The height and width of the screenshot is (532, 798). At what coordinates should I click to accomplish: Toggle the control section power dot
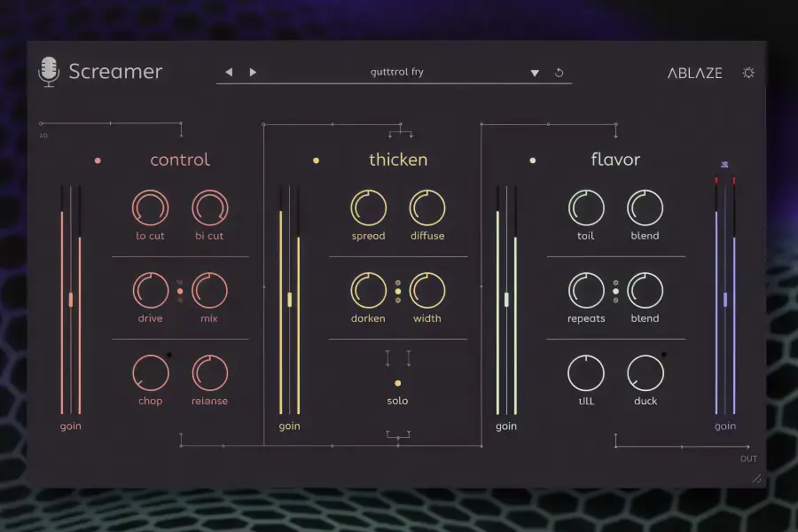coord(98,160)
